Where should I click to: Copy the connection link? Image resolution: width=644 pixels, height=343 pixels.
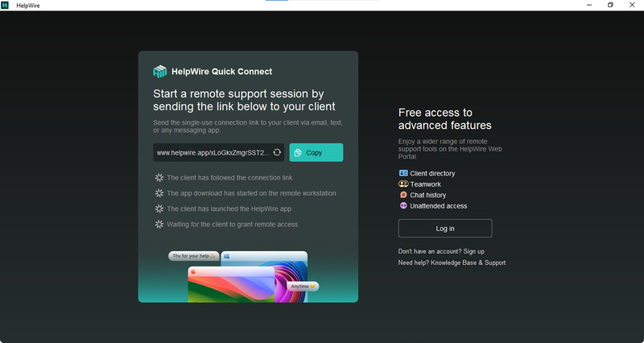coord(316,152)
